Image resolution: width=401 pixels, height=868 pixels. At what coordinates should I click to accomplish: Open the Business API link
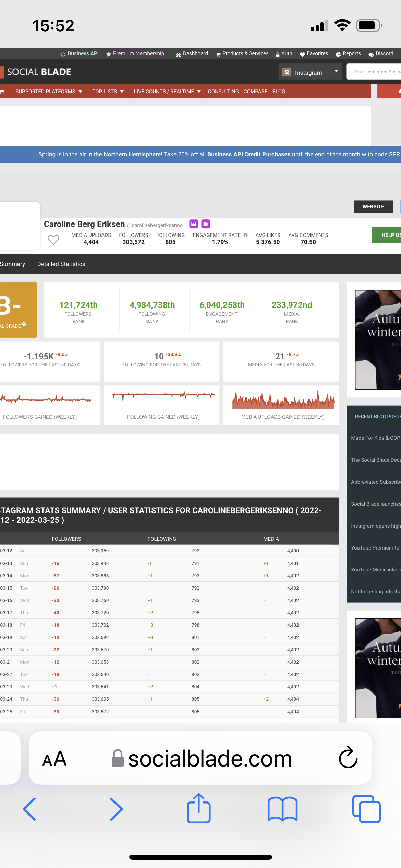pyautogui.click(x=80, y=53)
